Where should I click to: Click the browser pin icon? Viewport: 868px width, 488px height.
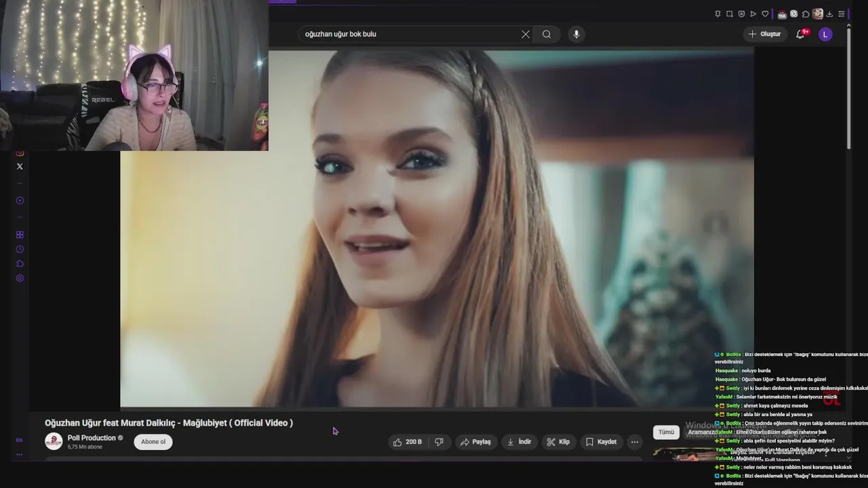tap(717, 14)
